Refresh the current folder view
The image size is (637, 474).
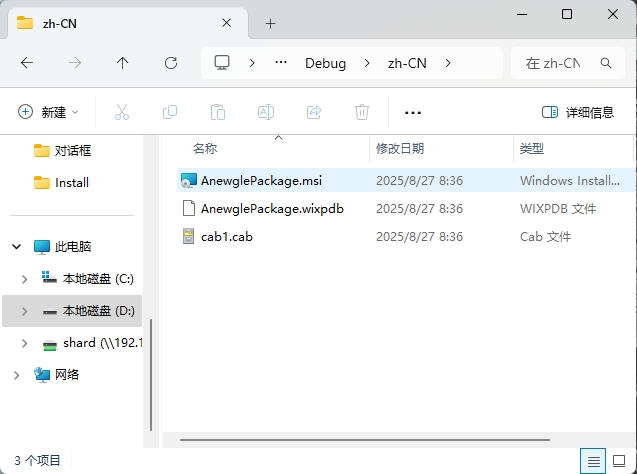(171, 63)
